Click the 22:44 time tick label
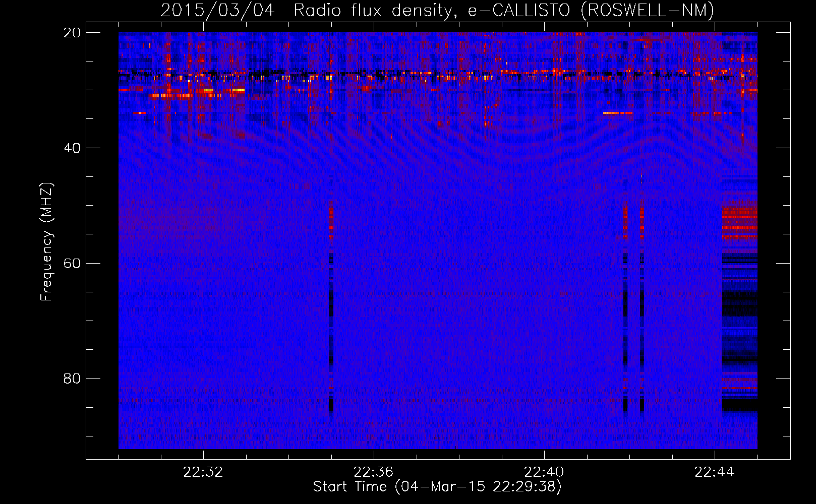The width and height of the screenshot is (816, 504). tap(715, 472)
